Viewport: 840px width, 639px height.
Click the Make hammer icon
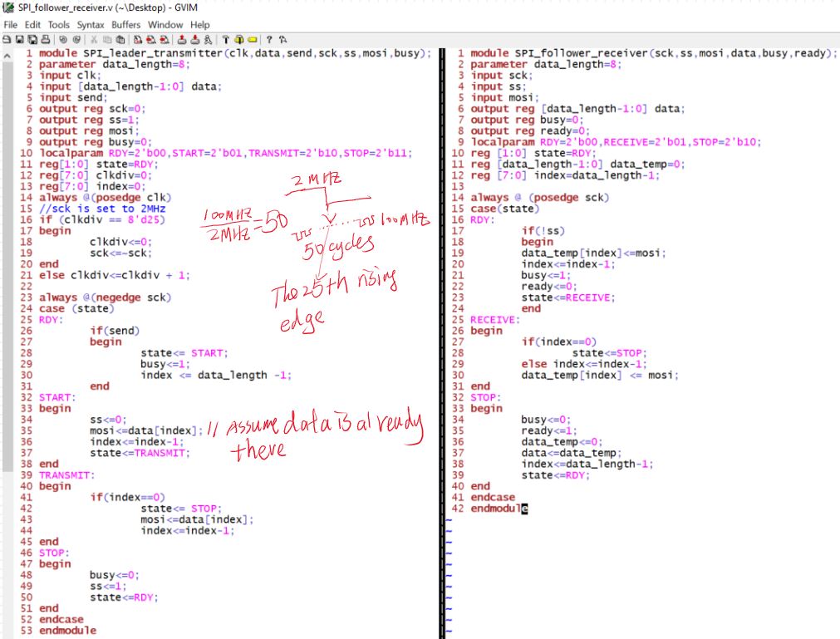[x=225, y=40]
